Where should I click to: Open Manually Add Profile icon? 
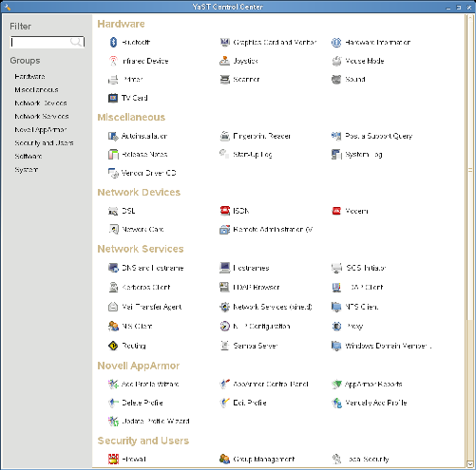pos(336,403)
